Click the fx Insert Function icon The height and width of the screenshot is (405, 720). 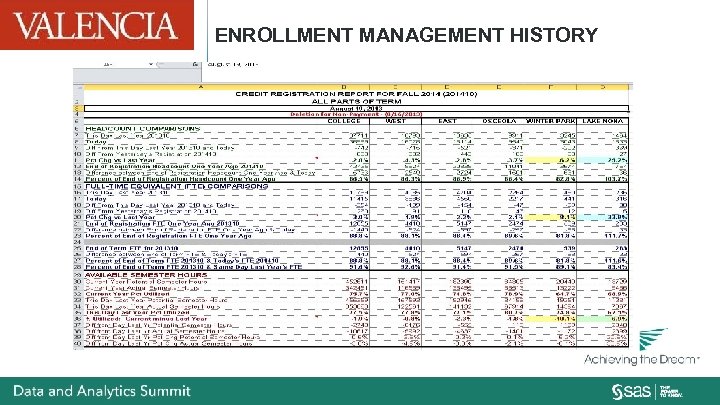click(196, 65)
